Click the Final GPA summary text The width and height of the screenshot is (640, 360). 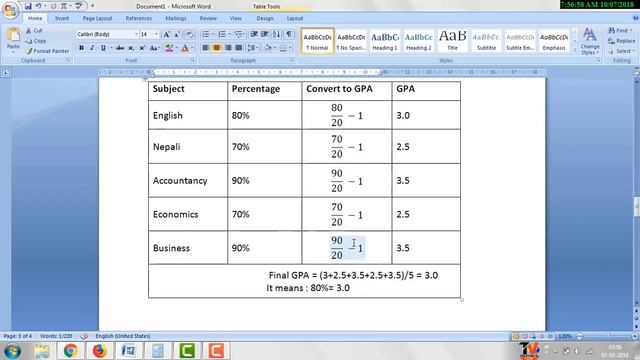coord(353,275)
